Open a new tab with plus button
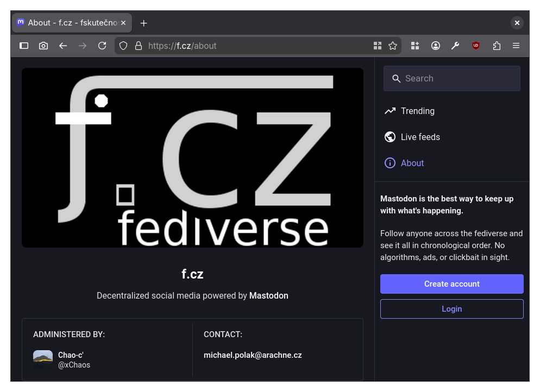This screenshot has width=540, height=392. tap(144, 23)
